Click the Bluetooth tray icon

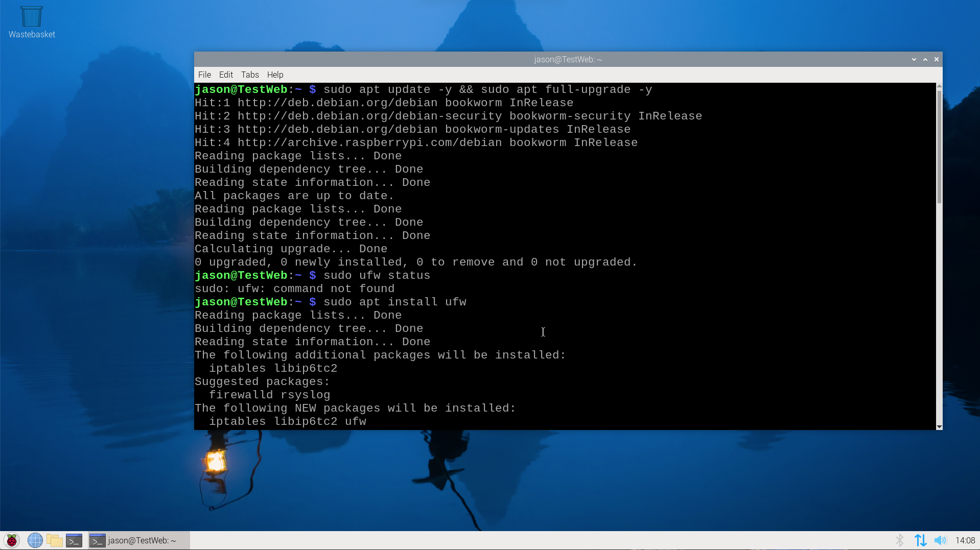899,540
